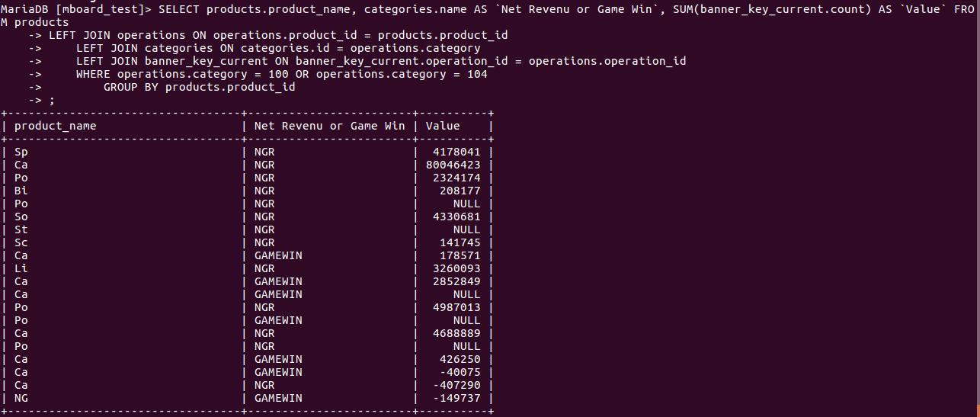980x417 pixels.
Task: Select the value 2324174
Action: (x=456, y=178)
